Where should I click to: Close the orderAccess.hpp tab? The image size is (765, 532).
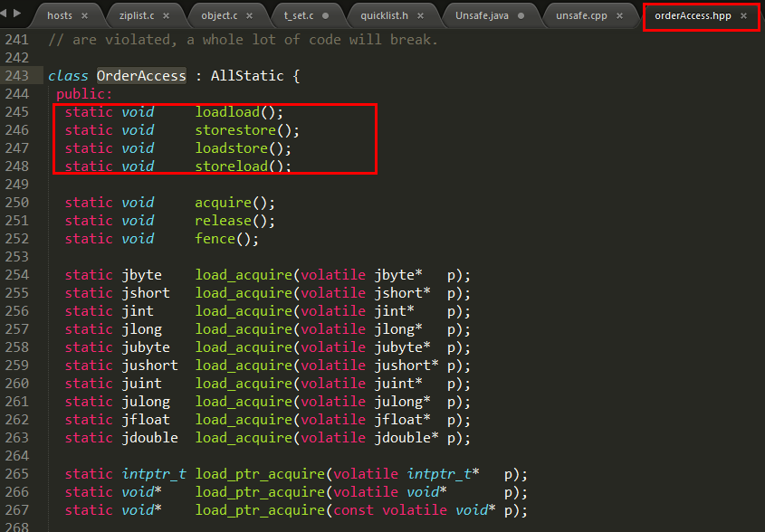743,16
